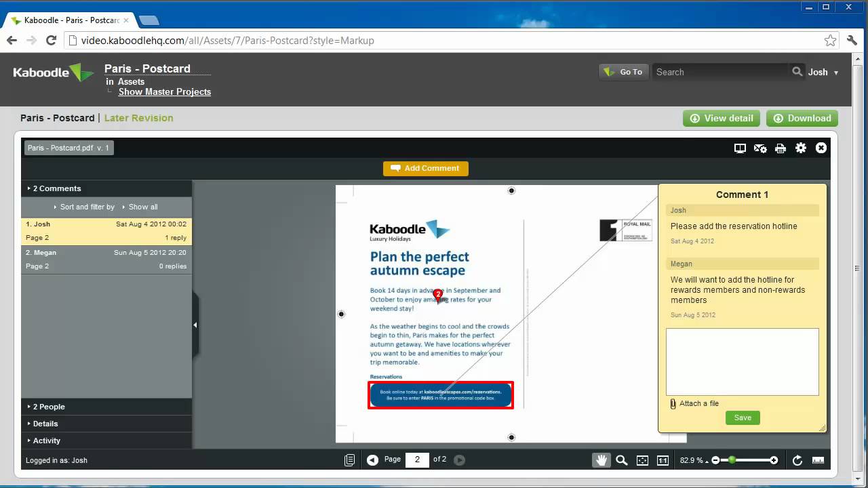This screenshot has width=868, height=488.
Task: Click the Assets breadcrumb link
Action: pos(131,81)
